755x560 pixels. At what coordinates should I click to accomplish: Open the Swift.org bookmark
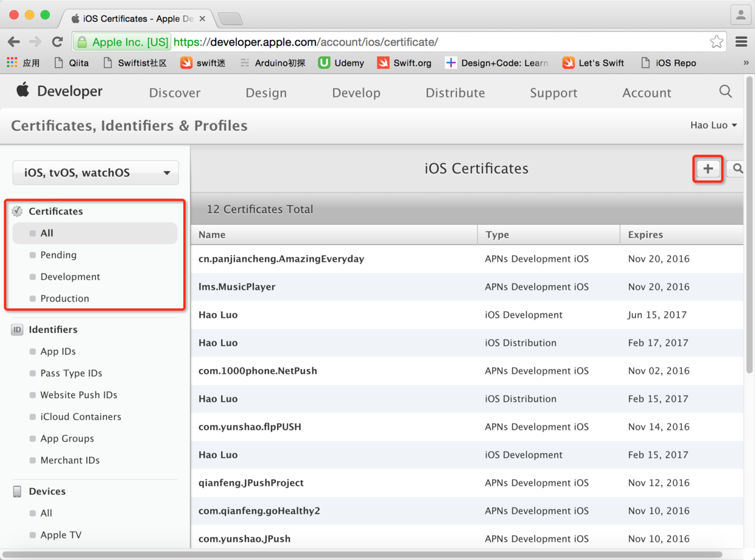(404, 63)
